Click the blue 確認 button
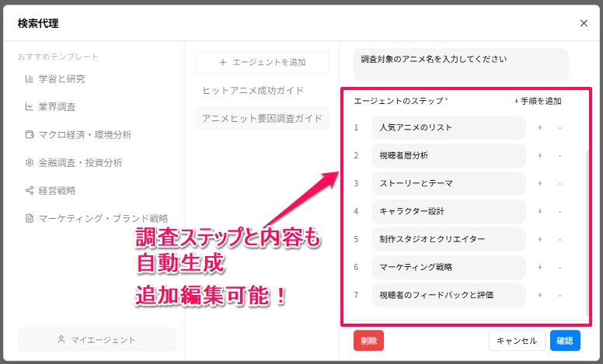 pos(565,341)
